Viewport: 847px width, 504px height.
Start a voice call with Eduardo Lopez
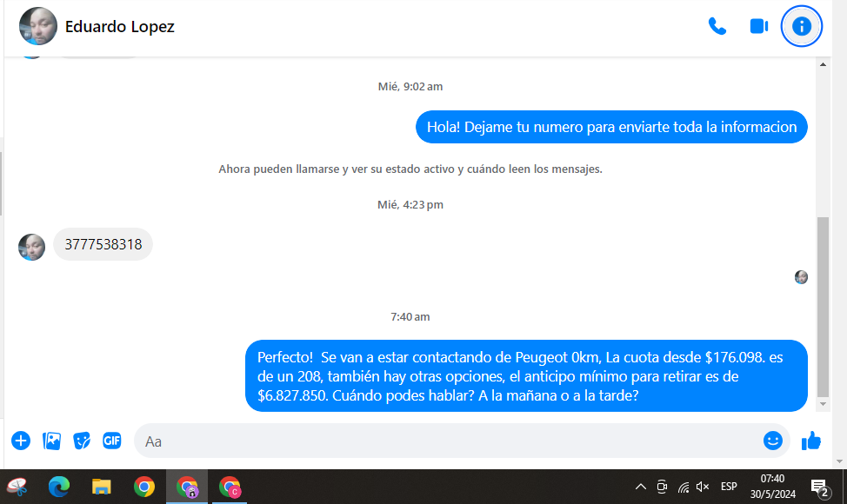pos(717,26)
